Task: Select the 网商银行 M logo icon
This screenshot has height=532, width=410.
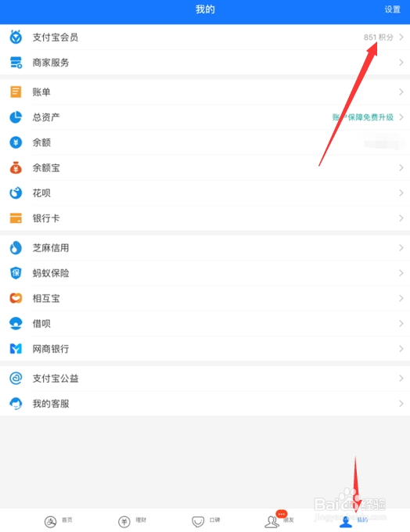Action: coord(16,348)
